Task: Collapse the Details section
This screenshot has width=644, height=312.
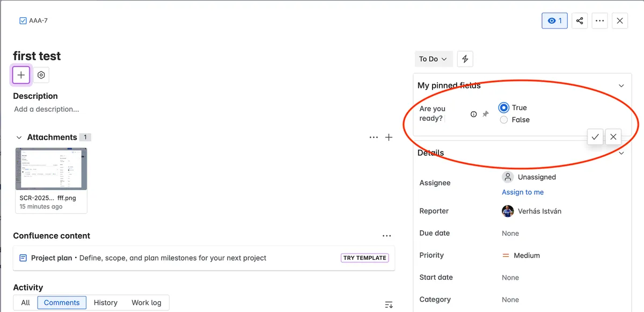Action: tap(621, 153)
